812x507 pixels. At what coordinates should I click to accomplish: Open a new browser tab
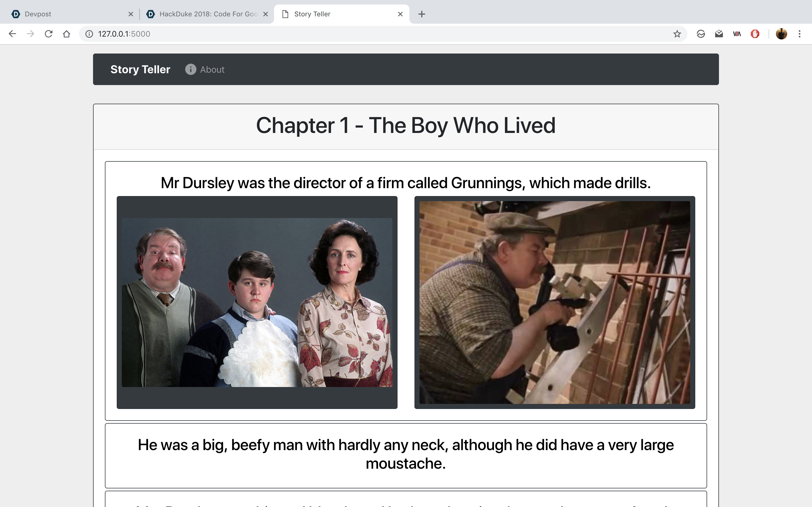pyautogui.click(x=422, y=14)
